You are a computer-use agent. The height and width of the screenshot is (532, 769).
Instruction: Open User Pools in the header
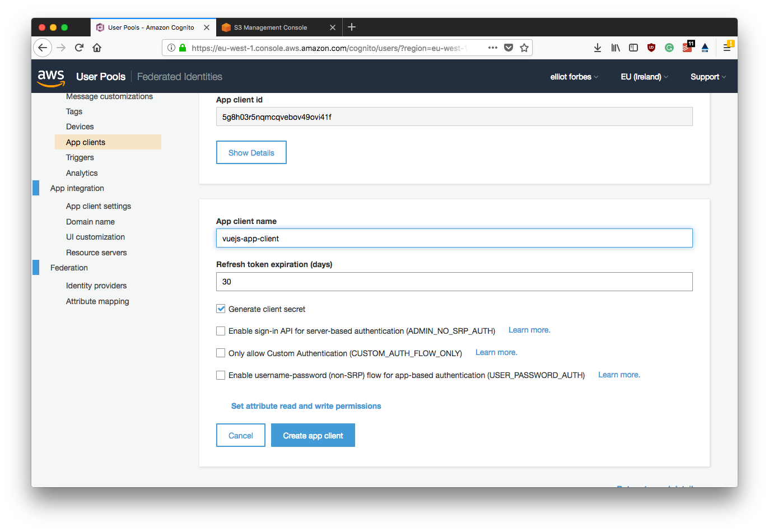pos(101,77)
